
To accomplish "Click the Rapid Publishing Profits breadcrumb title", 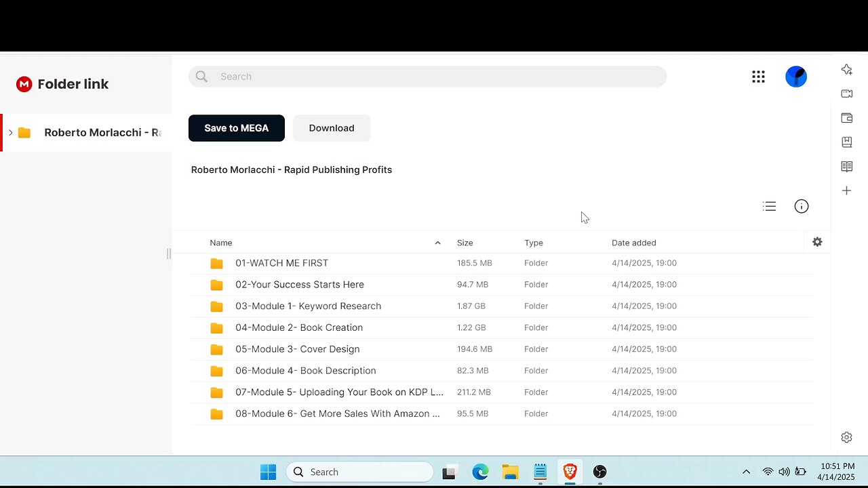I will tap(292, 169).
